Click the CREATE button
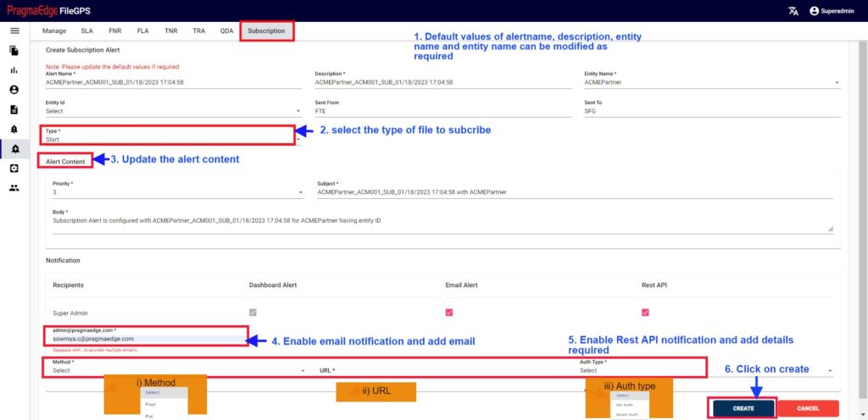 pyautogui.click(x=743, y=408)
